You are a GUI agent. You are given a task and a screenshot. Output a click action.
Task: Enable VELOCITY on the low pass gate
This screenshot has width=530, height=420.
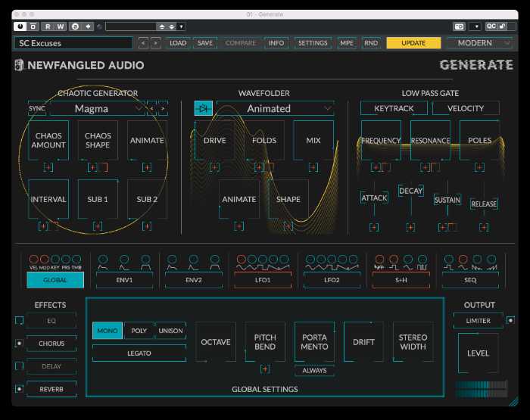(x=466, y=108)
